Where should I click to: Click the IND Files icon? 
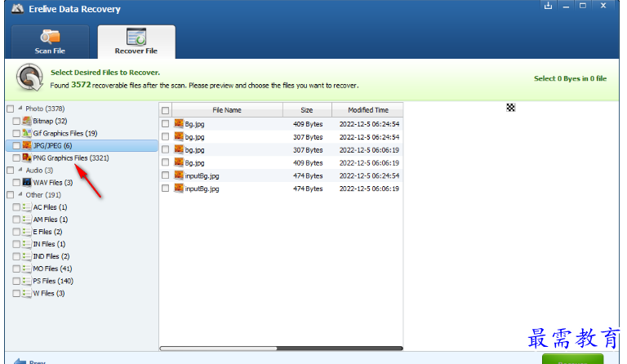(27, 256)
